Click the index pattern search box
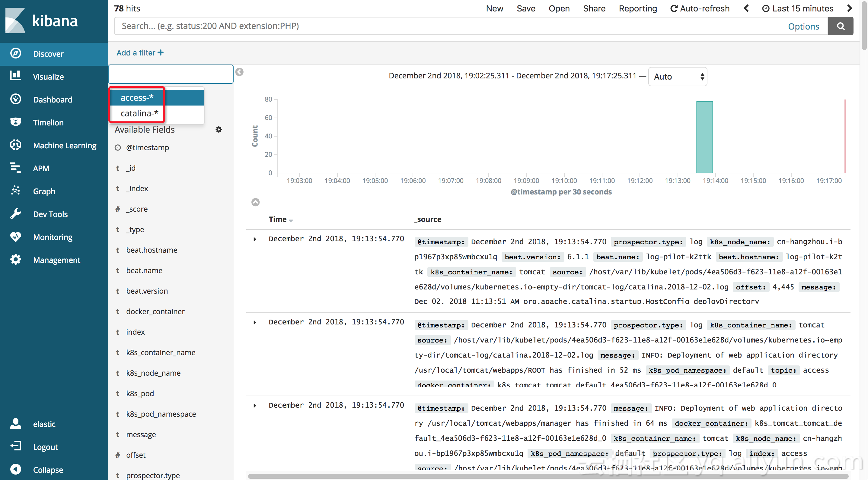 pyautogui.click(x=171, y=74)
